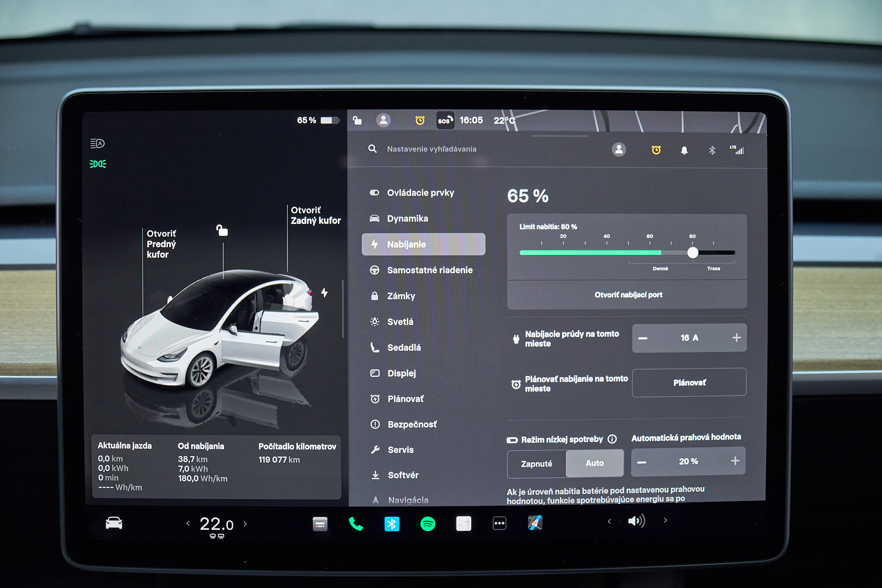Tap the auto high-beam indicator icon
This screenshot has width=882, height=588.
[x=97, y=143]
